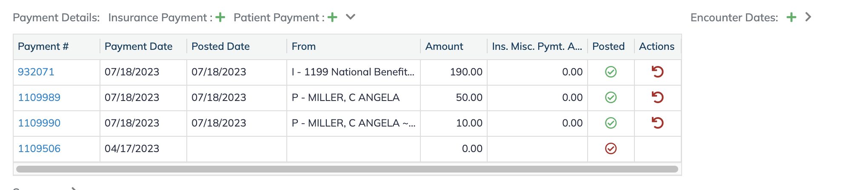This screenshot has width=868, height=190.
Task: Click the horizontal scrollbar under payments table
Action: point(347,169)
